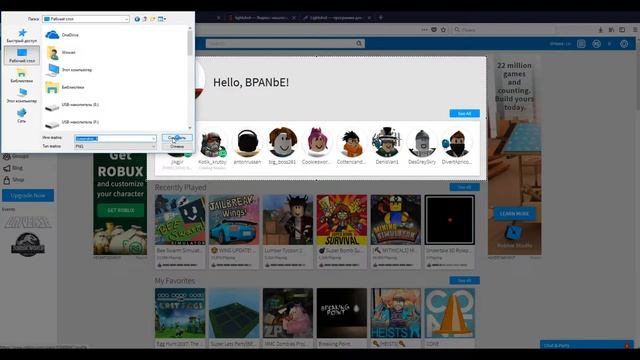Screen dimensions: 640x360
Task: Select USB-накопитель (E:) in the file list
Action: coord(72,105)
